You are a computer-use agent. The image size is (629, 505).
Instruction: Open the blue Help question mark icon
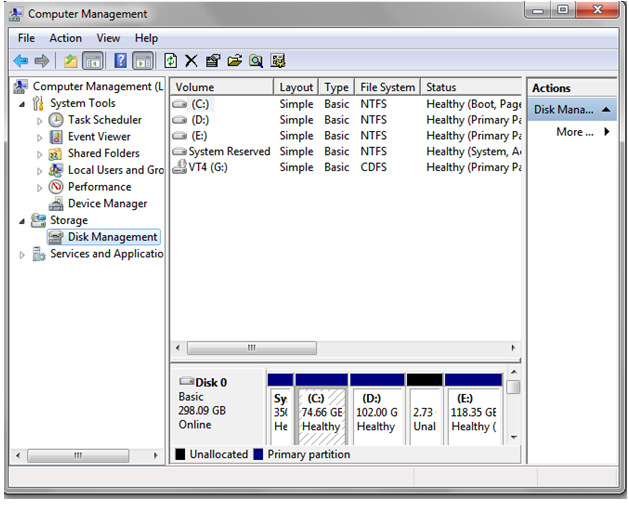pyautogui.click(x=120, y=61)
